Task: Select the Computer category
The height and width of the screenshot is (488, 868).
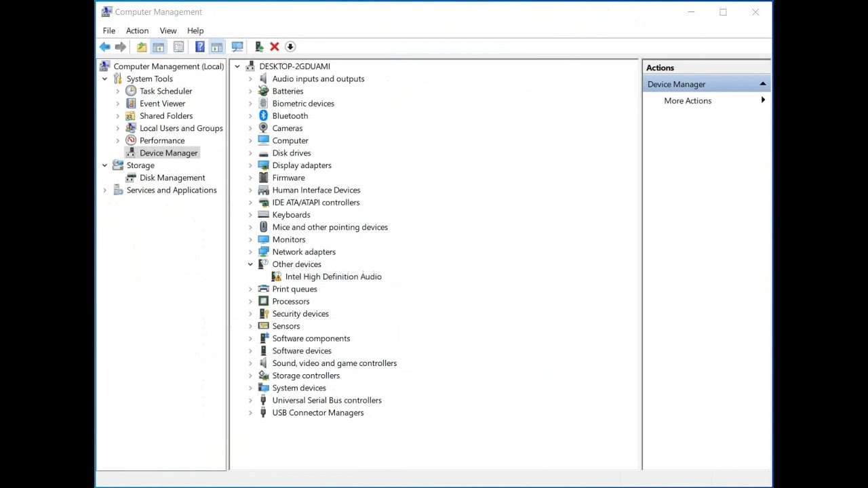Action: point(290,140)
